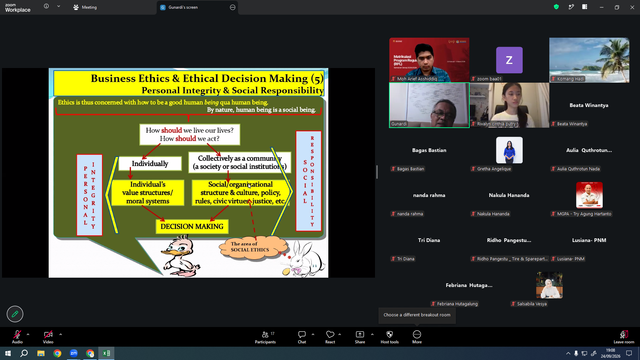The image size is (640, 360).
Task: Expand the Share options arrow
Action: [372, 334]
